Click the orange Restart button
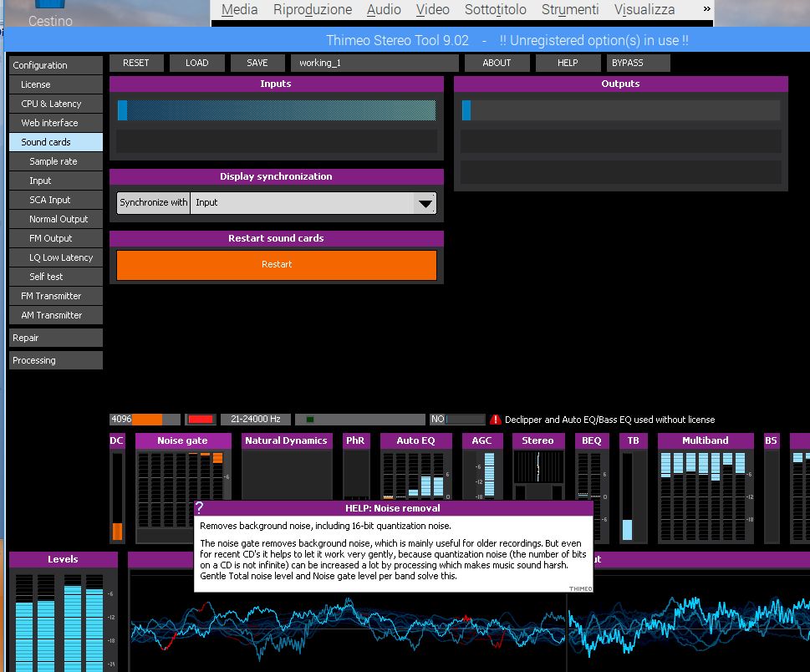The width and height of the screenshot is (810, 672). (x=277, y=265)
